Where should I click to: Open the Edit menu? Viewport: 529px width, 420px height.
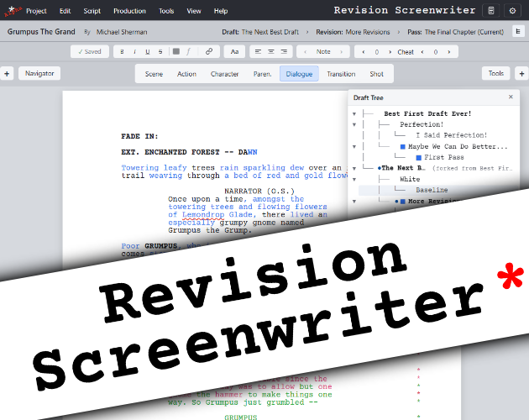[x=65, y=11]
